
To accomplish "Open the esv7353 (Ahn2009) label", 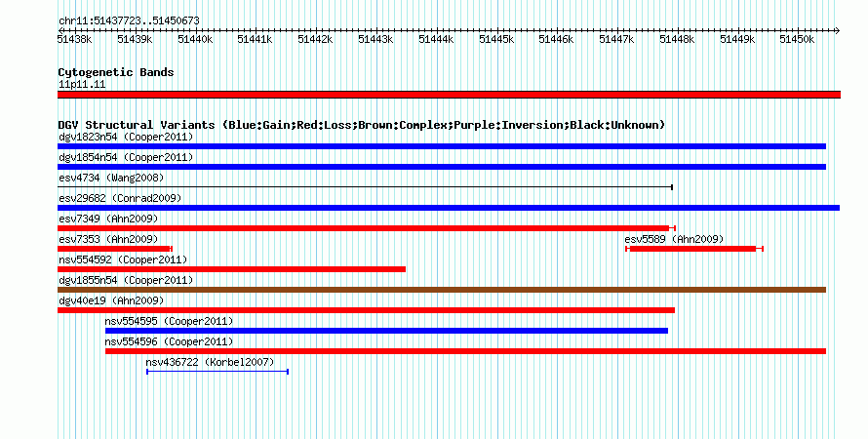I will (108, 239).
